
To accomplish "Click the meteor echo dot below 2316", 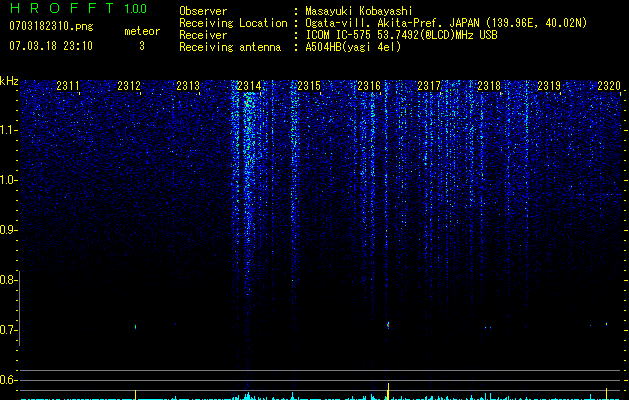I will (x=388, y=324).
